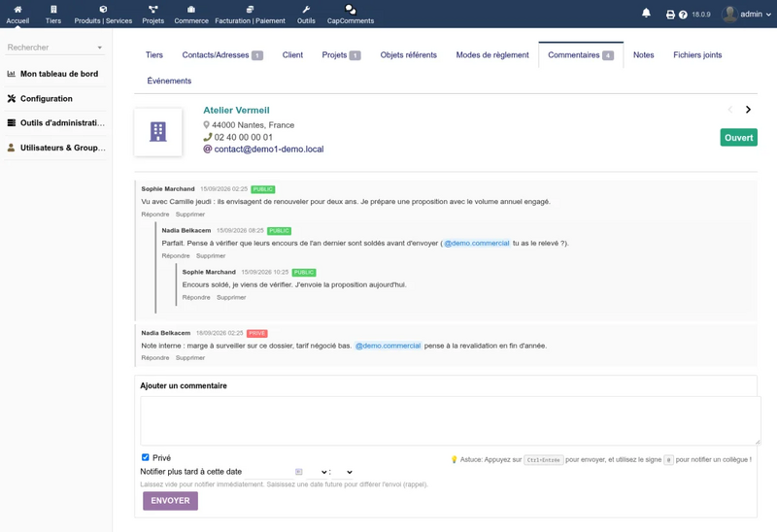Go to previous record arrow
Viewport: 777px width, 532px height.
click(x=730, y=110)
